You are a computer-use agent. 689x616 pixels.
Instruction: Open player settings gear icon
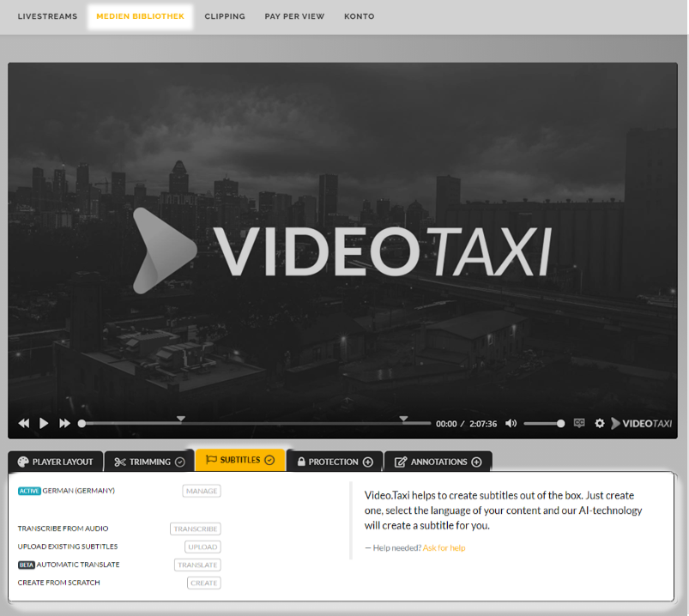600,423
